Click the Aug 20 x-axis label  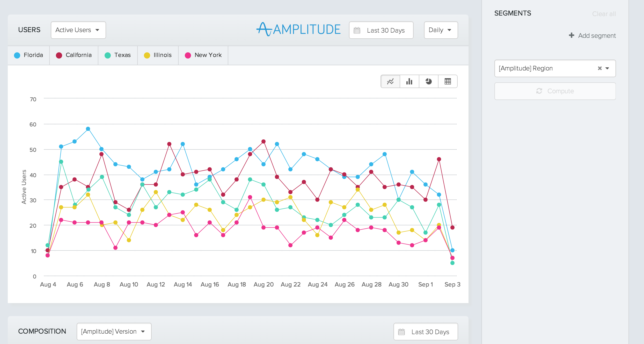click(264, 284)
